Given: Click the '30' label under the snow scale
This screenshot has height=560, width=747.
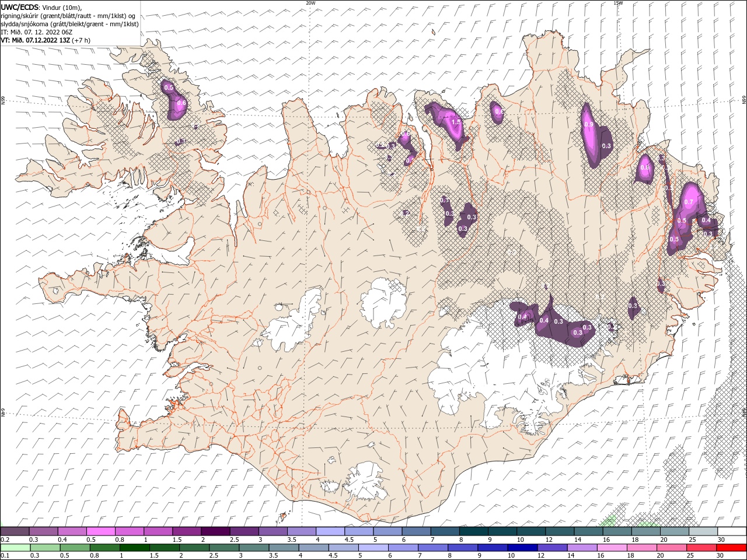Looking at the screenshot, I should (721, 540).
